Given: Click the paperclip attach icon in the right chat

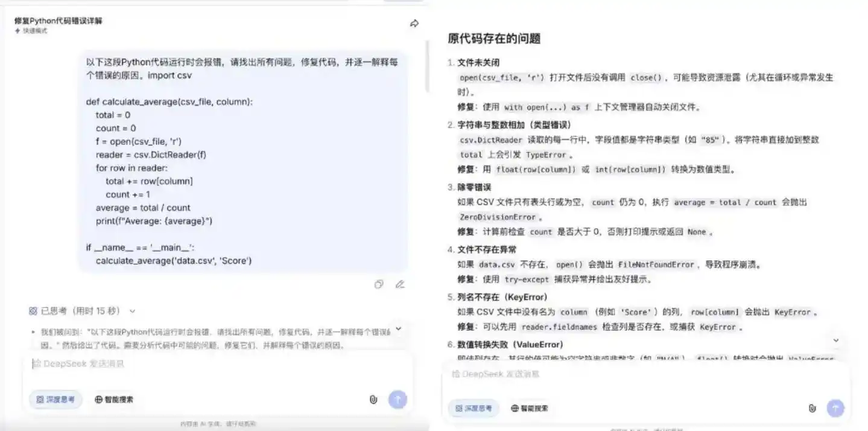Looking at the screenshot, I should pos(812,409).
